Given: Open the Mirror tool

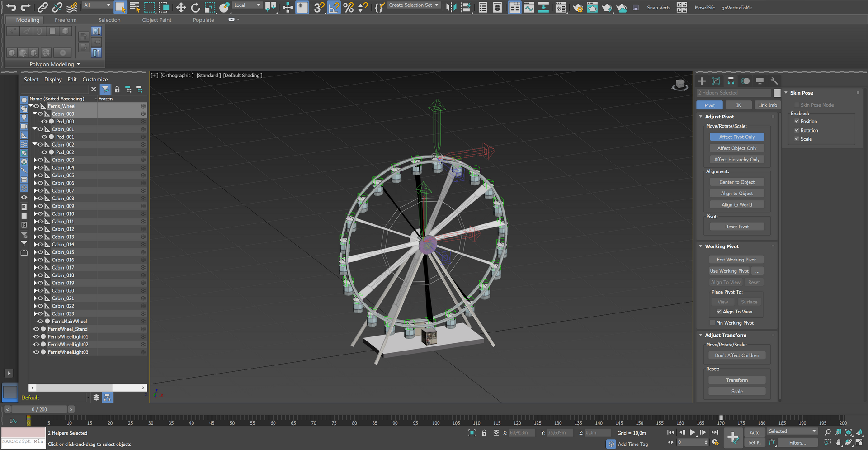Looking at the screenshot, I should 451,7.
